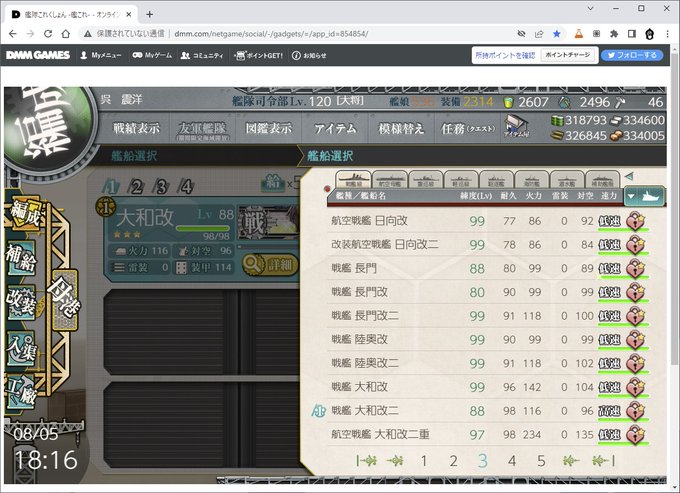This screenshot has height=493, width=680.
Task: Open 図鑑表示 encyclopedia menu
Action: (268, 128)
